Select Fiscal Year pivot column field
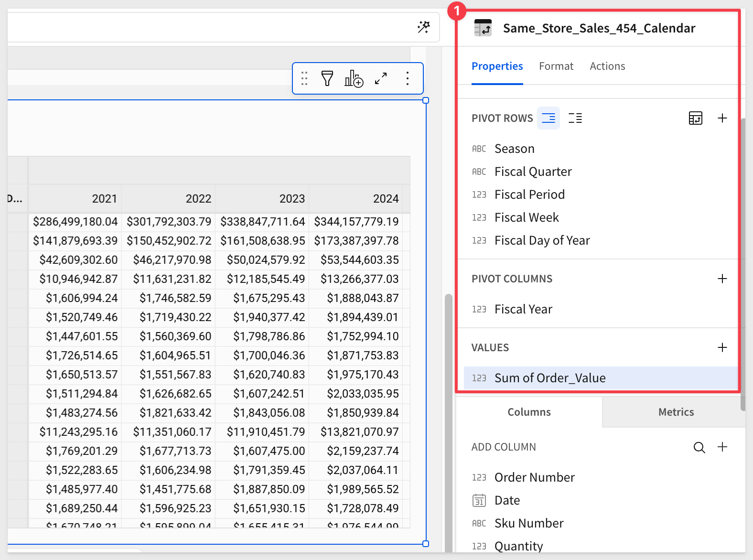Screen dimensions: 753x560 click(x=523, y=309)
